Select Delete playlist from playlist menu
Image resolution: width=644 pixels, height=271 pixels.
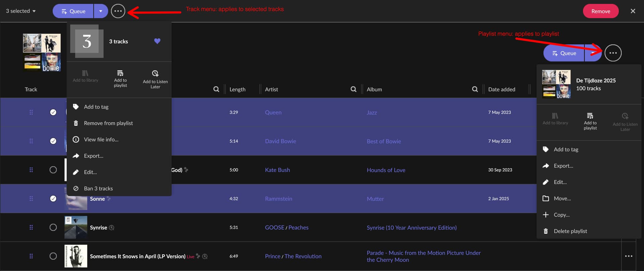click(570, 231)
